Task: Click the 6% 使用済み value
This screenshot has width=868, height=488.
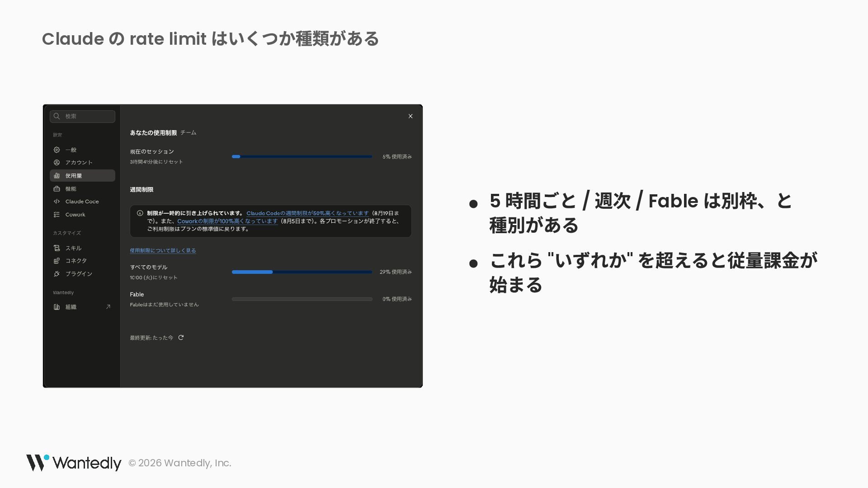Action: coord(397,157)
